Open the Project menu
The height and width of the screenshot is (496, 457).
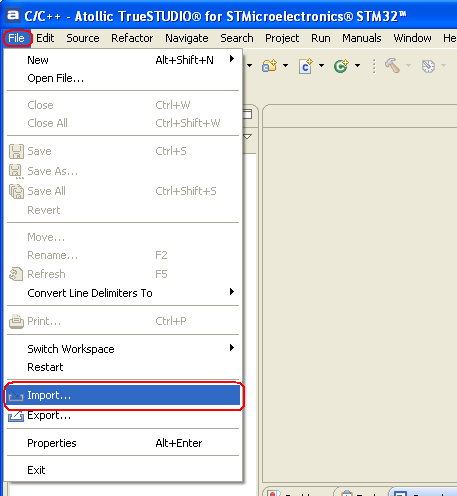point(282,38)
